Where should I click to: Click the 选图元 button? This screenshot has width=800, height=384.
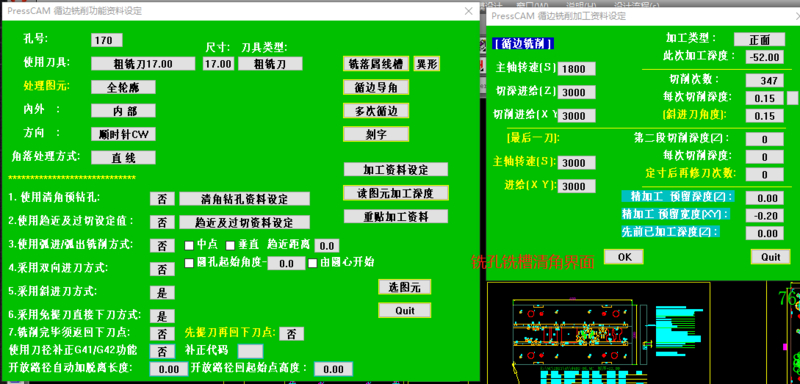pyautogui.click(x=405, y=287)
